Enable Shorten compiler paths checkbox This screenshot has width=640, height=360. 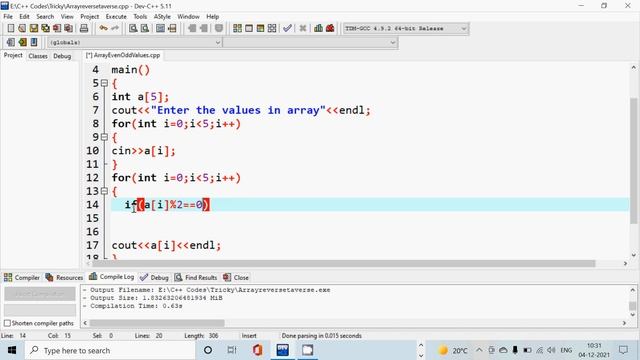point(7,323)
